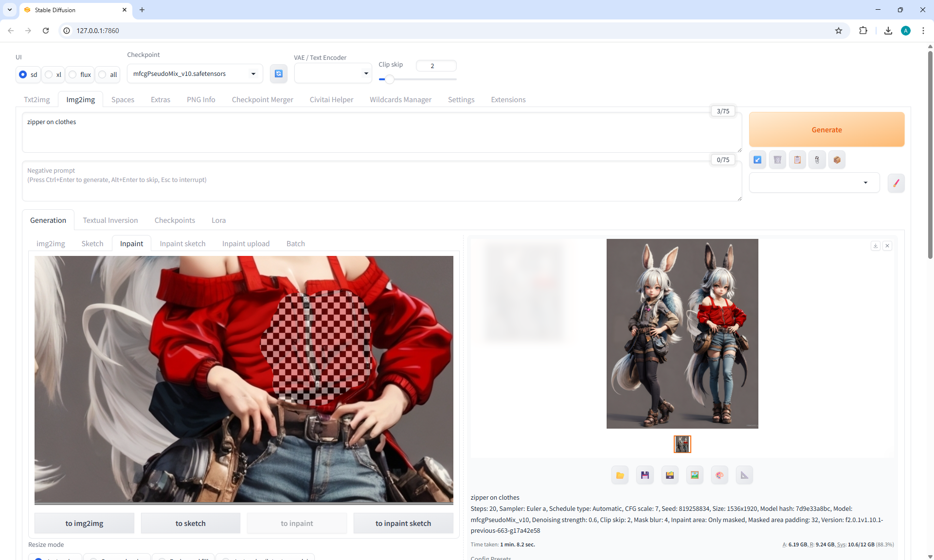Click the blue arrow read-parameters icon
Screen dimensions: 934x560
(757, 160)
